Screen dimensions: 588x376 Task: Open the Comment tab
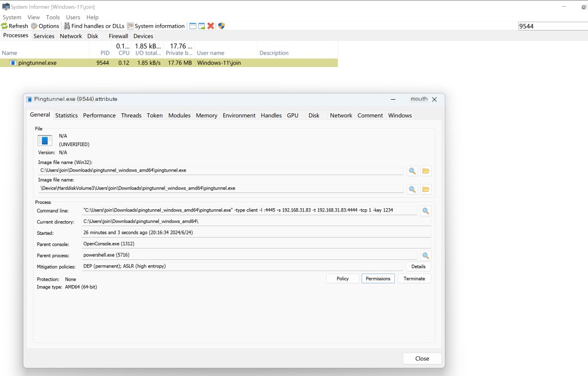click(370, 116)
